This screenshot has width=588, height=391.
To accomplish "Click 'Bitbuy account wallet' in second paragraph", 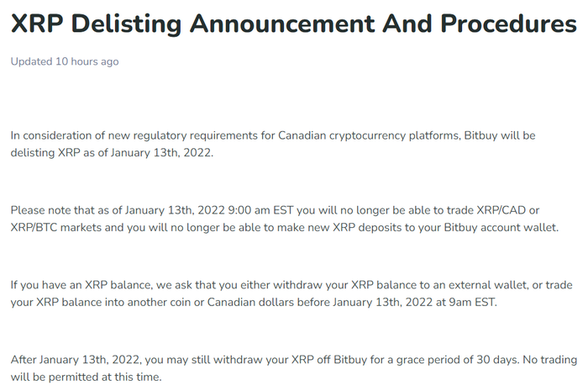I will point(501,227).
